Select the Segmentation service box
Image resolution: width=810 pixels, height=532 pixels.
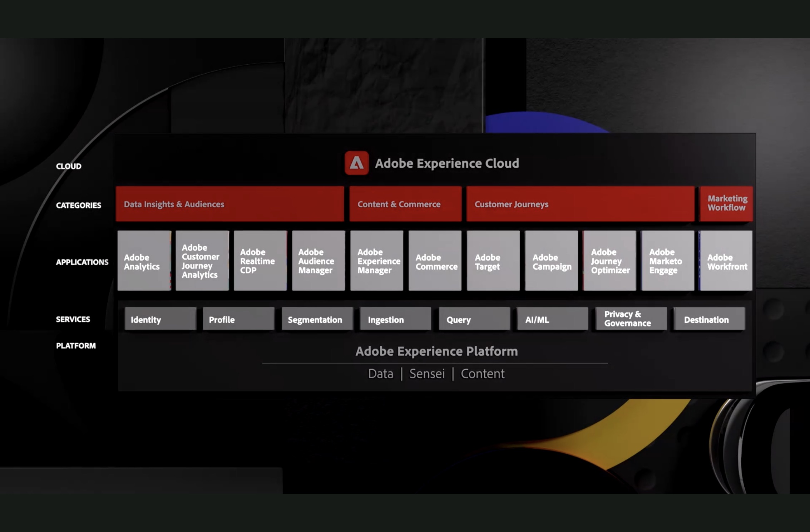pyautogui.click(x=317, y=319)
